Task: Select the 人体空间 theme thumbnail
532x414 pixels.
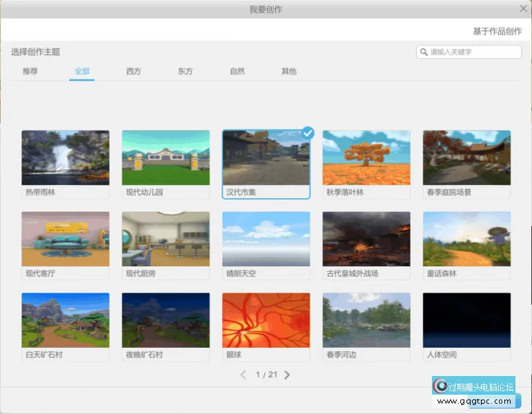Action: click(x=467, y=320)
